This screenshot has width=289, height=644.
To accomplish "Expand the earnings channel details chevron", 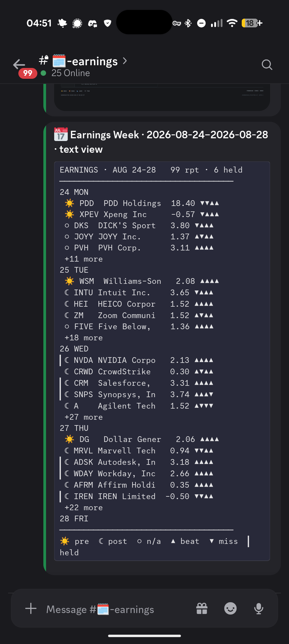I will (125, 61).
